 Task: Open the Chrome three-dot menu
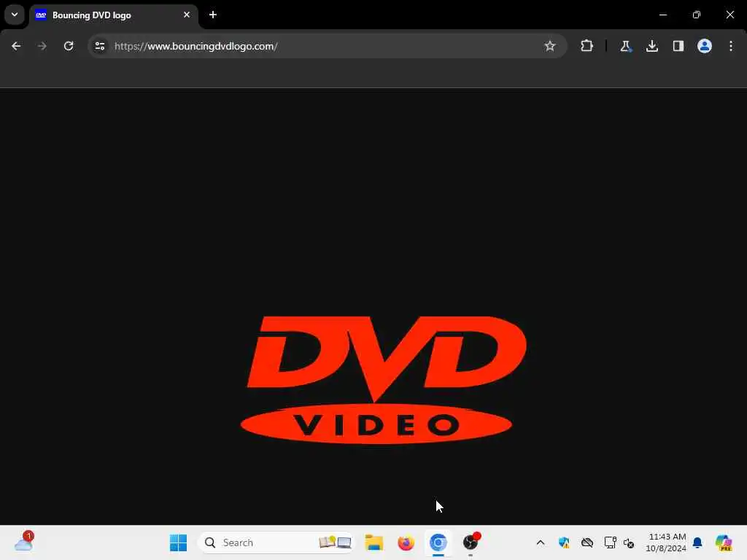(731, 46)
